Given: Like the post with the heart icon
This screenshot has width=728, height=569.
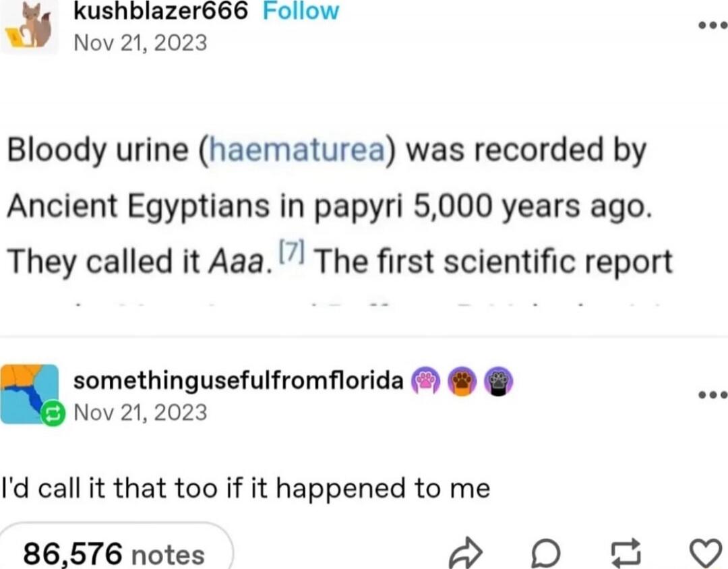Looking at the screenshot, I should pos(706,553).
